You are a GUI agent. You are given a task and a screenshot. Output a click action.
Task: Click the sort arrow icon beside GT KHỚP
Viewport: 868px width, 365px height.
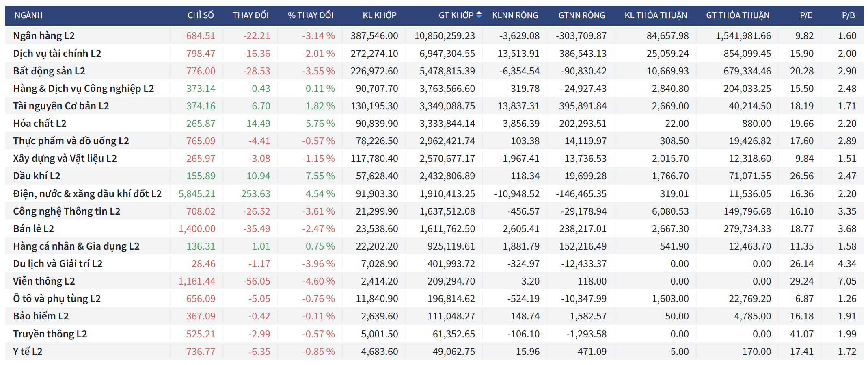pos(479,15)
